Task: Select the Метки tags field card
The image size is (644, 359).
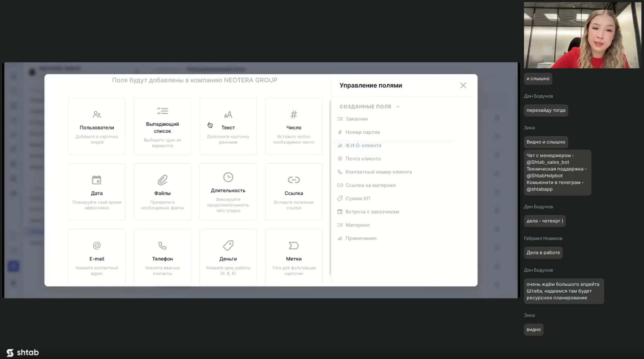Action: [294, 257]
